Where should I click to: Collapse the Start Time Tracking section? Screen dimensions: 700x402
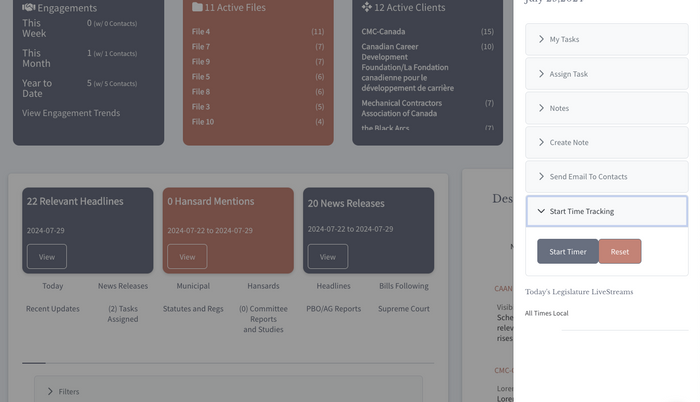point(606,211)
